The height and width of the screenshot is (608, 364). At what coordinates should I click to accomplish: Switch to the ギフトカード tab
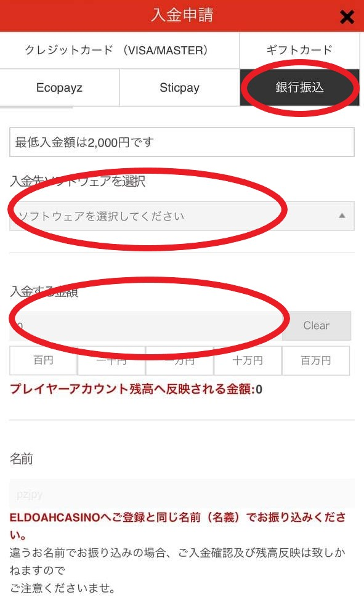(x=300, y=50)
